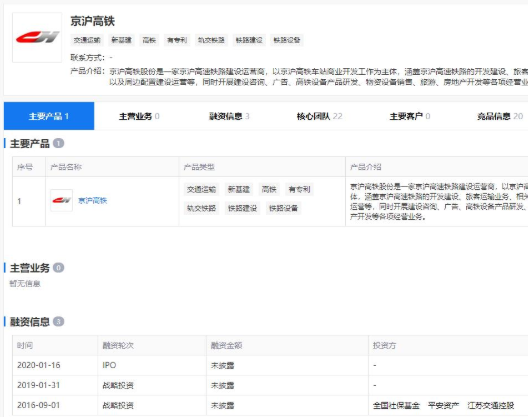Click the 铁路设备 tag under the company title
Screen dimensions: 528x420
tap(287, 40)
